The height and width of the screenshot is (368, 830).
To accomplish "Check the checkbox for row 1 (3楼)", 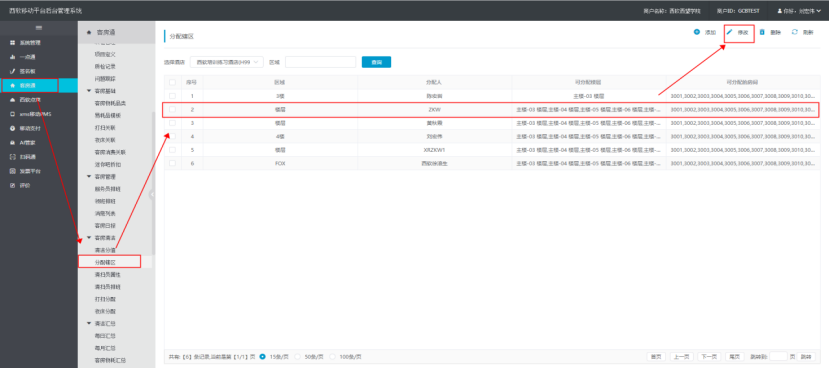I will pos(172,96).
